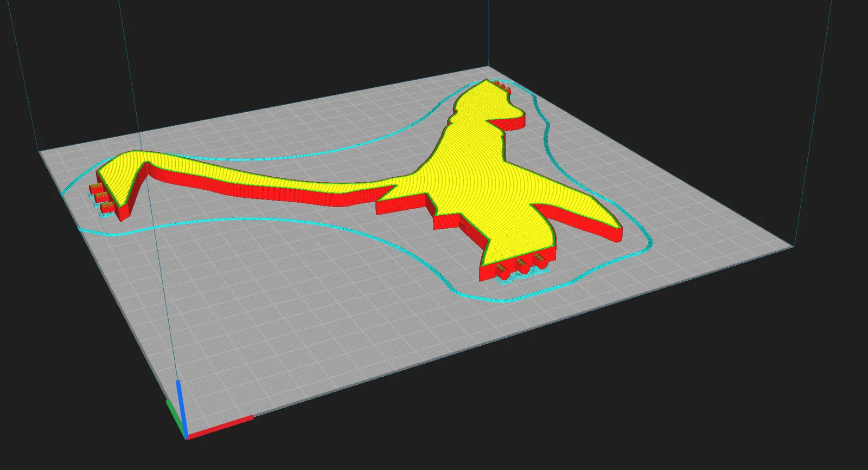Click the blue Z axis arrow

click(181, 408)
